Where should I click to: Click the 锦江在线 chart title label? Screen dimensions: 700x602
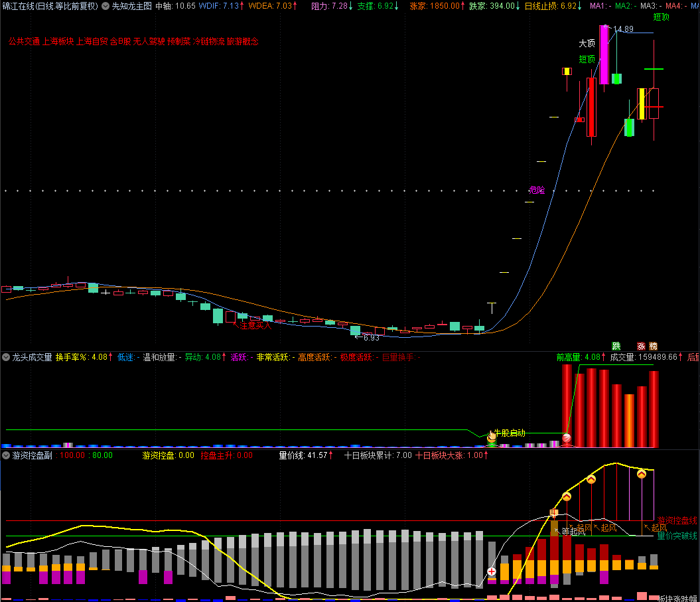(18, 6)
